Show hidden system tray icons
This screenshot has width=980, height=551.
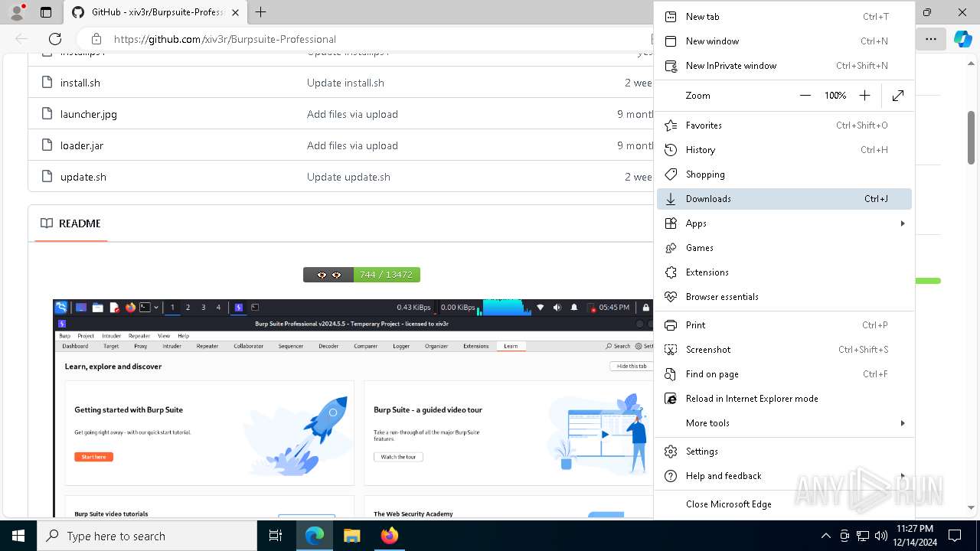[x=825, y=536]
